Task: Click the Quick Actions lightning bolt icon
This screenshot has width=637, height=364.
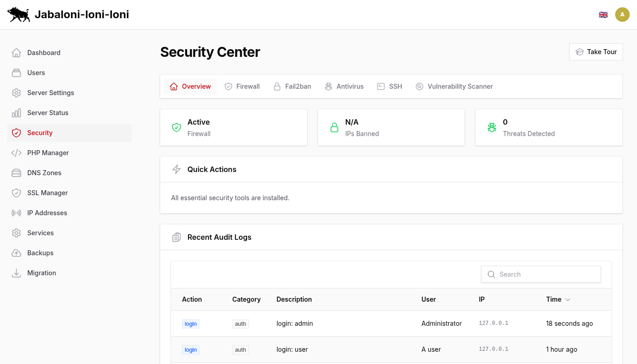Action: click(x=177, y=169)
